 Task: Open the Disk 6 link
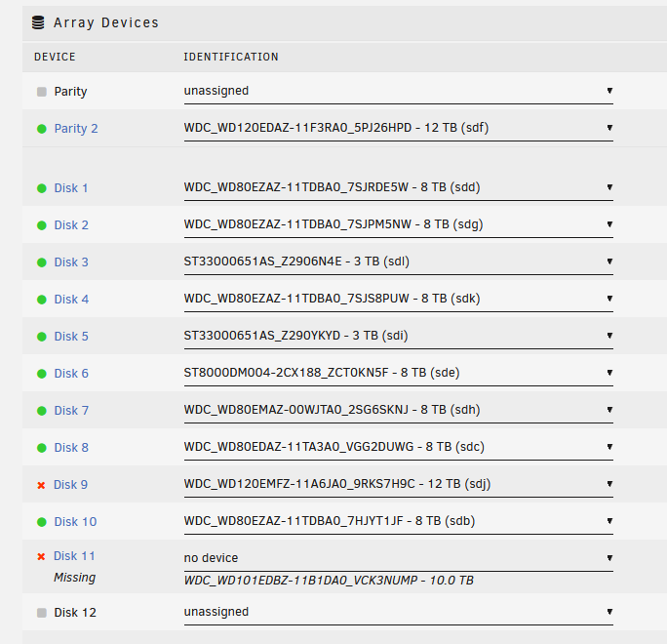pos(71,374)
